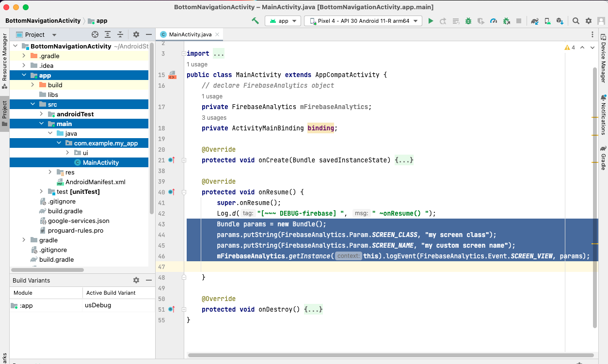Screen dimensions: 608x364
Task: Start debugging with the green bug icon
Action: (468, 21)
